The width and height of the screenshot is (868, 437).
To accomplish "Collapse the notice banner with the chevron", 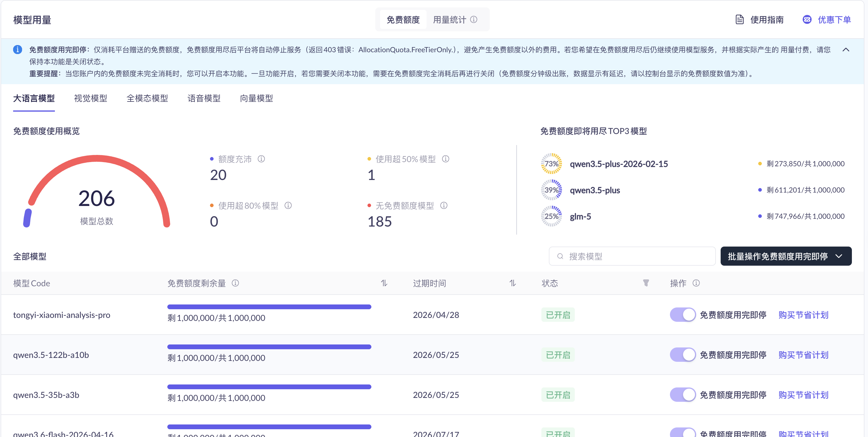I will point(846,50).
